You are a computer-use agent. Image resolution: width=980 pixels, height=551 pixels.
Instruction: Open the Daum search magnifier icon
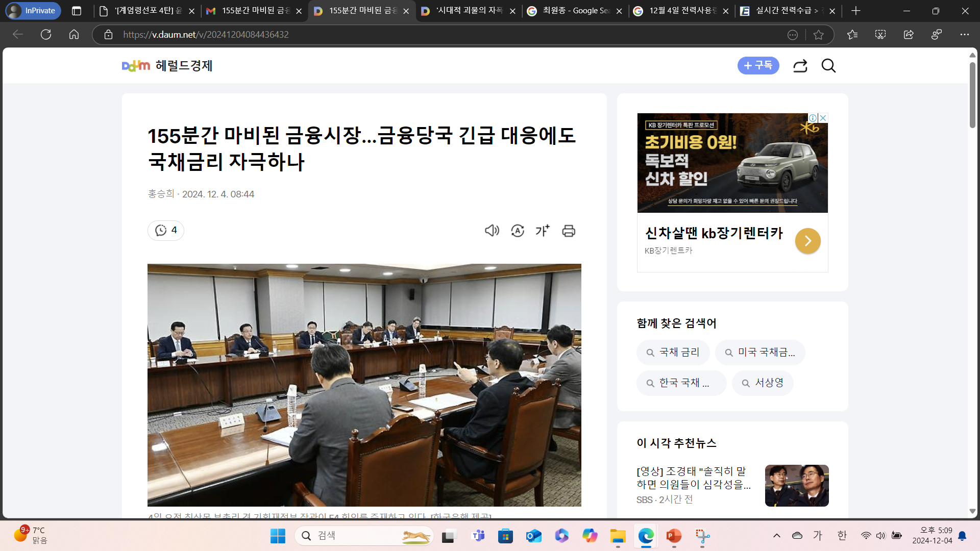[828, 66]
